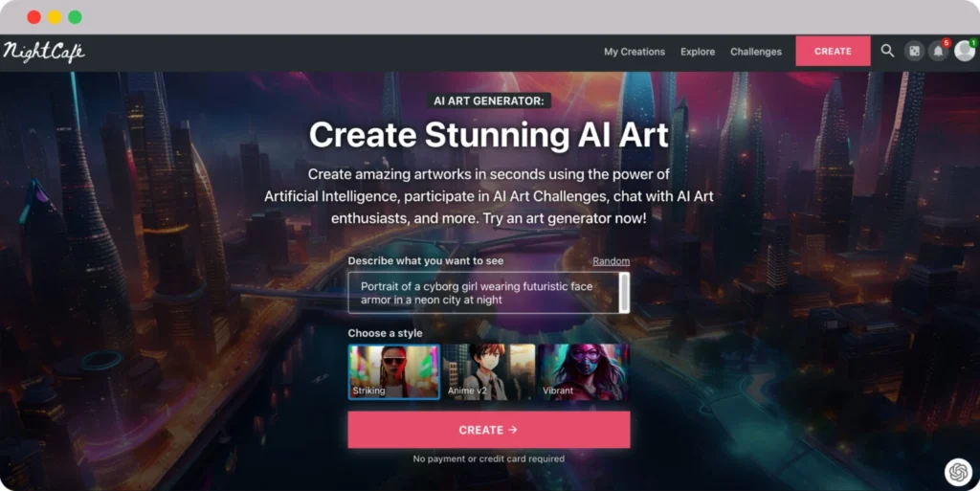
Task: Click the dice random icon in navbar
Action: click(914, 52)
